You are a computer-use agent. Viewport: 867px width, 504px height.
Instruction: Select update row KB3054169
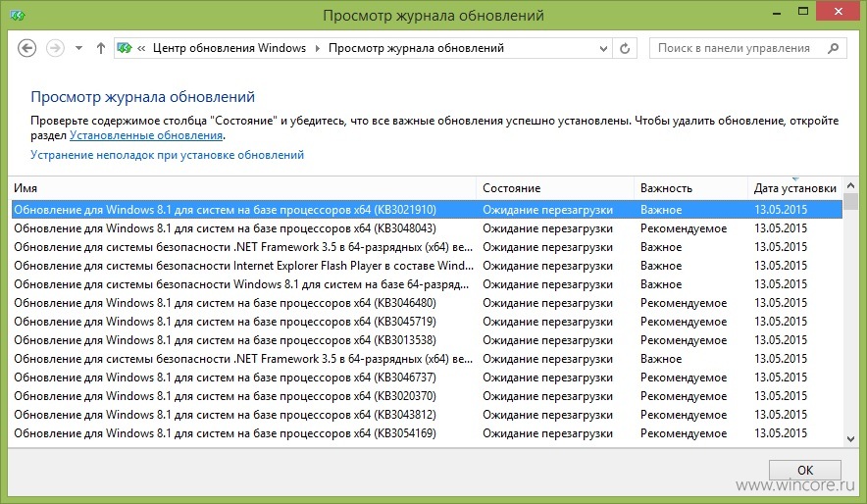(427, 433)
